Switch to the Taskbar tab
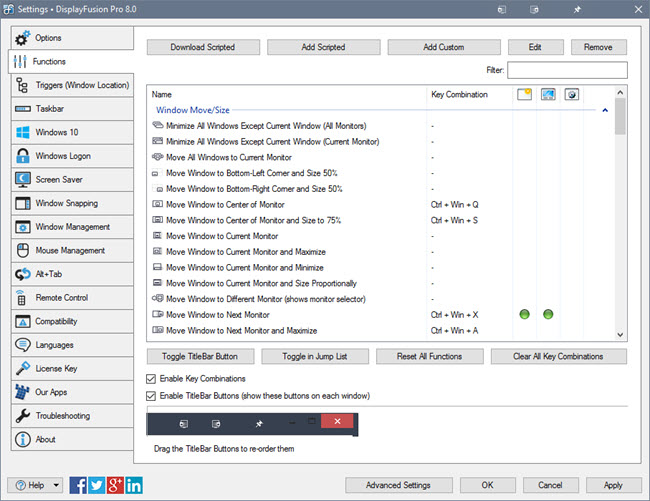 point(72,109)
